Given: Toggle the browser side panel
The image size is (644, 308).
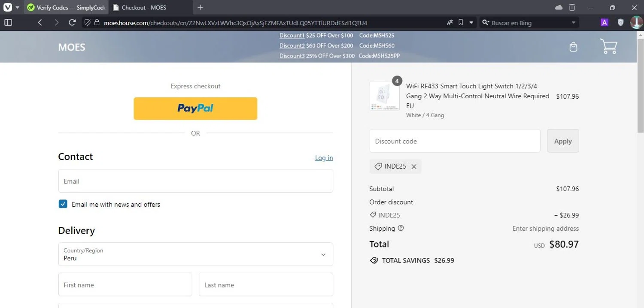Looking at the screenshot, I should click(8, 23).
